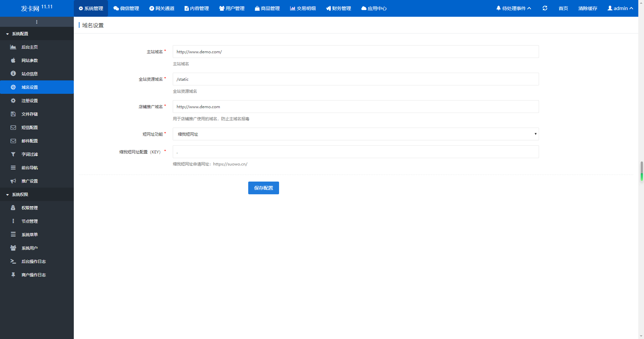Collapse the 系统配置 sidebar group
Screen dimensions: 644x339
coord(37,33)
